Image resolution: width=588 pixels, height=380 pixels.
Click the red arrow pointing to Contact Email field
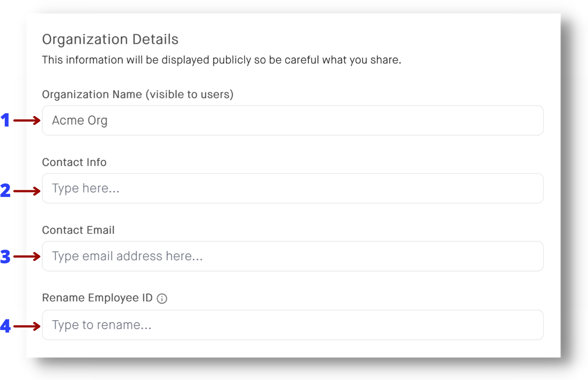click(27, 256)
